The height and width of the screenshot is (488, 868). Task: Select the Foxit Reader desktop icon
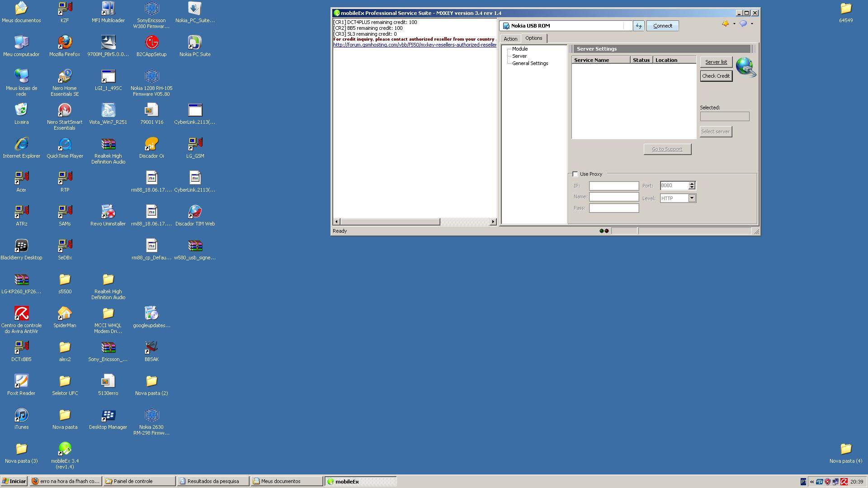click(21, 385)
